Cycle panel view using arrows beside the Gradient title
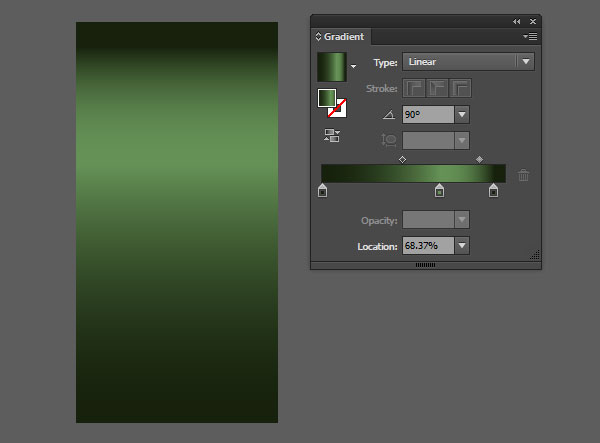The width and height of the screenshot is (600, 443). point(318,37)
